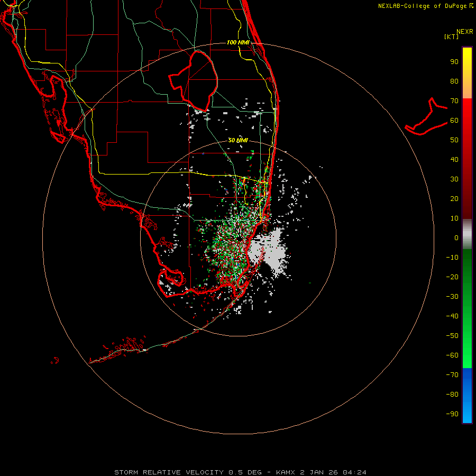
Task: Click the -20 scale value
Action: [452, 277]
